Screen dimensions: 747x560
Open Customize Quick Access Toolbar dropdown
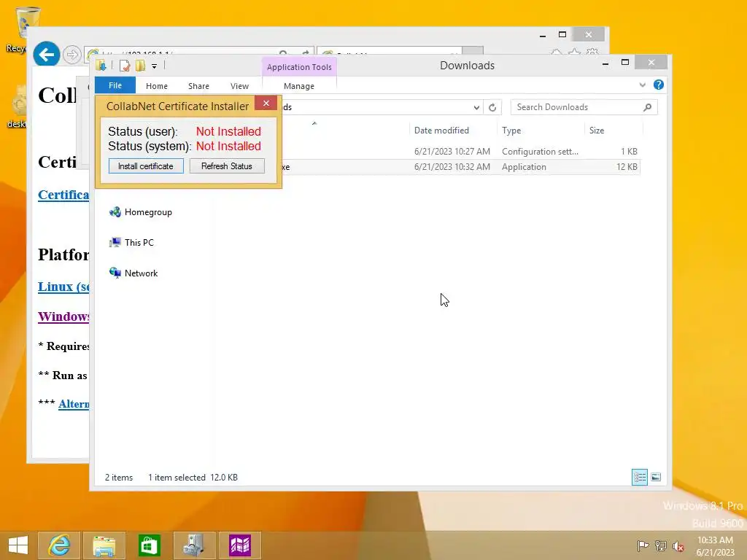point(155,66)
